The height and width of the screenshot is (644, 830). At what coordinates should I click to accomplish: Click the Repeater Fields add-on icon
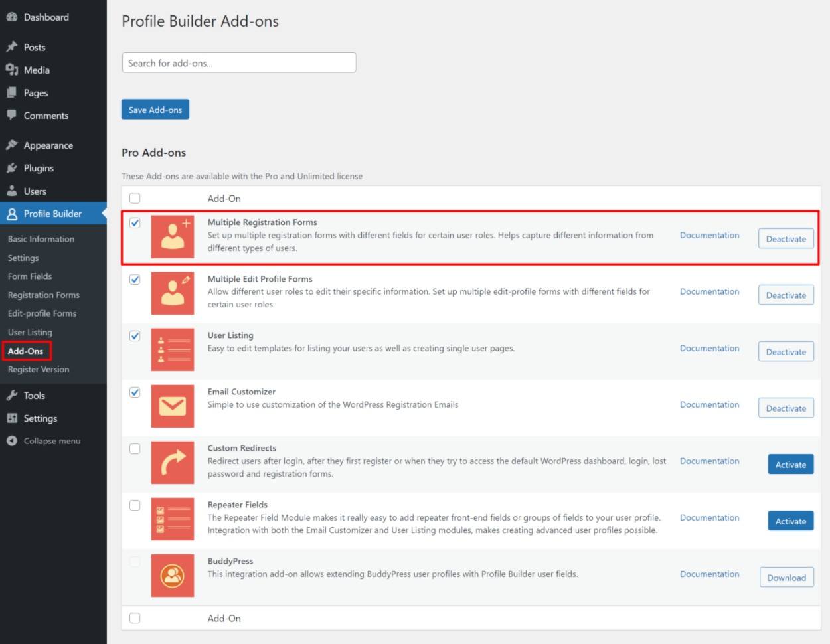click(172, 519)
